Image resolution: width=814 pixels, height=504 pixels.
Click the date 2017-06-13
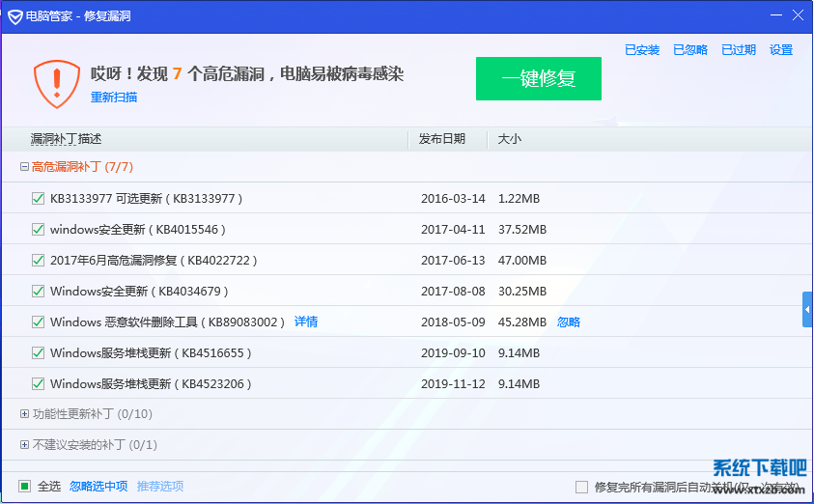click(x=453, y=260)
